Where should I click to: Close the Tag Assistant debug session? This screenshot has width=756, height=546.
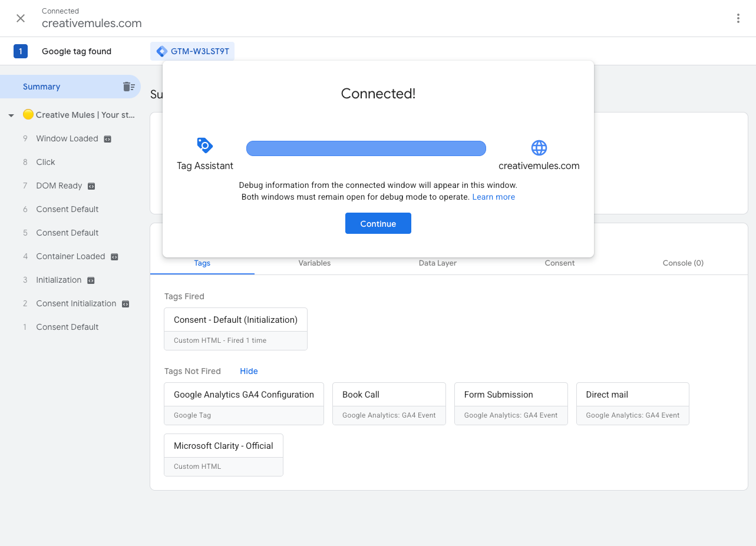tap(21, 18)
